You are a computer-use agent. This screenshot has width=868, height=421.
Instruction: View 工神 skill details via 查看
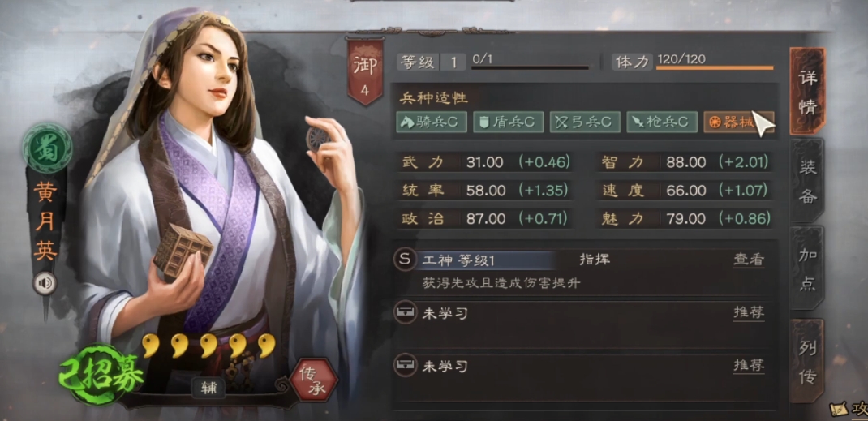(x=749, y=260)
